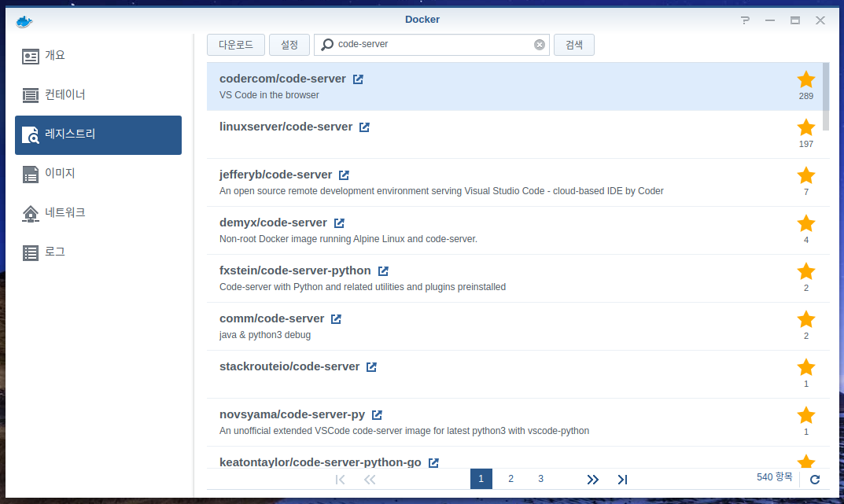The image size is (844, 504).
Task: Click the star icon for comm/code-server
Action: click(x=805, y=319)
